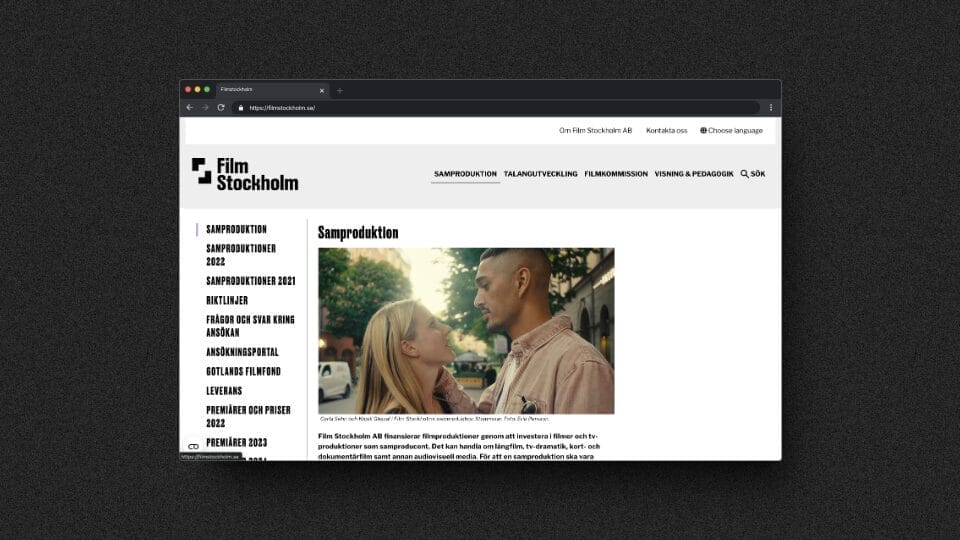Open the Kontakta oss link

point(666,130)
